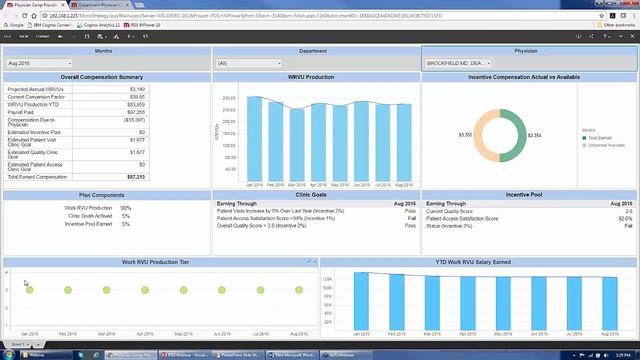The width and height of the screenshot is (640, 360).
Task: Open the PowerPoint Slide Show taskbar button
Action: 238,355
